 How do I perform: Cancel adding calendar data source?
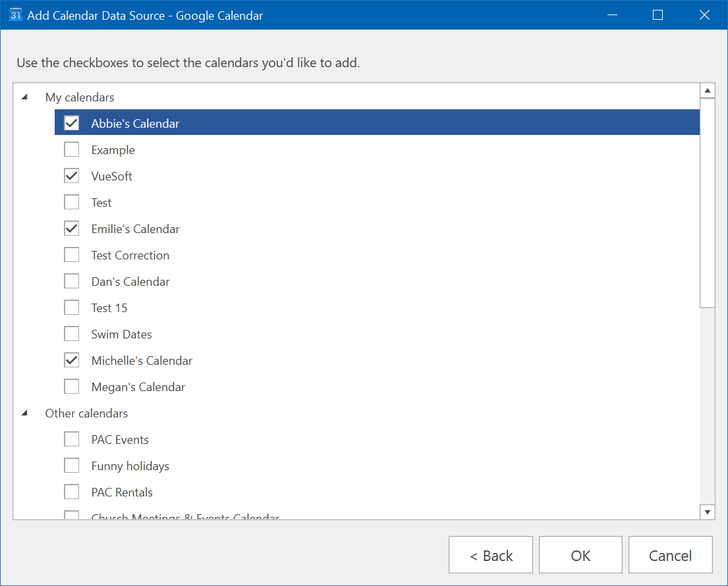[x=671, y=555]
